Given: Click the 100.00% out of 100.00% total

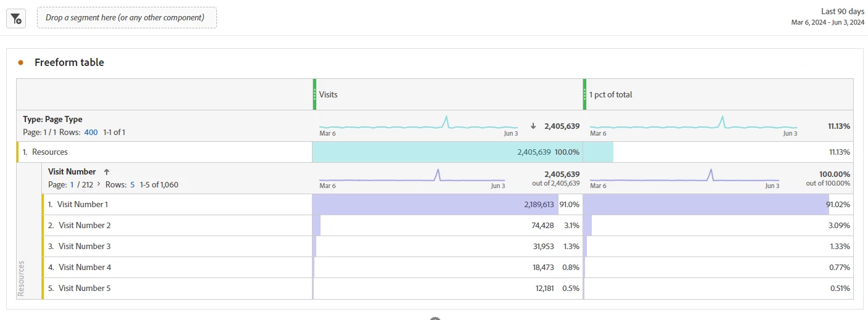Looking at the screenshot, I should 828,178.
